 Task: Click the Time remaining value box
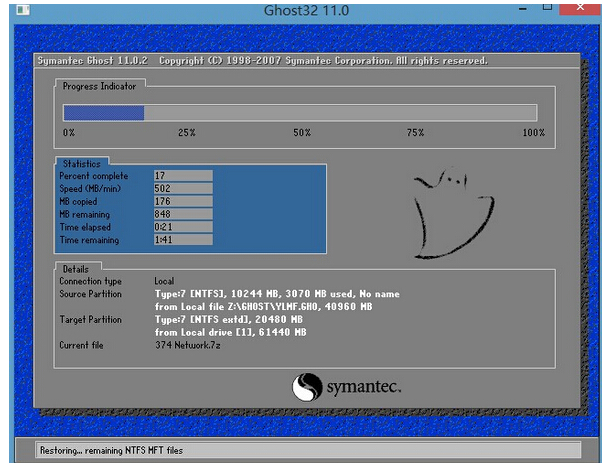pyautogui.click(x=183, y=240)
